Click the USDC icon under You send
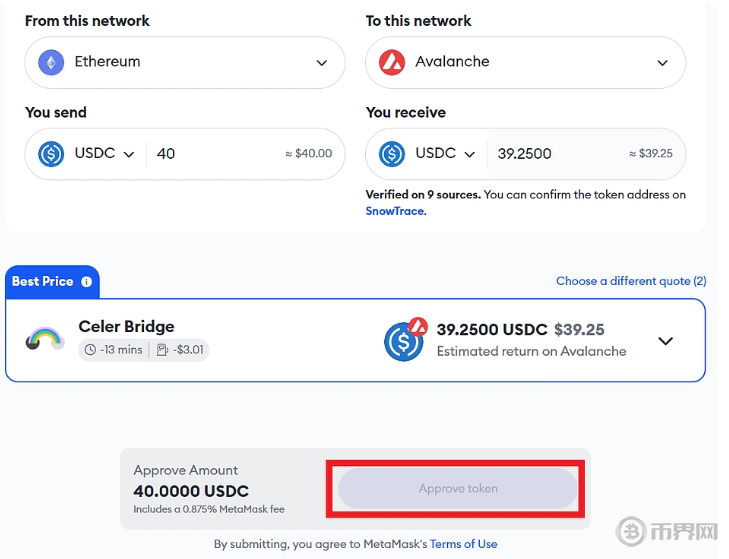Screen dimensions: 729x559 (51, 154)
